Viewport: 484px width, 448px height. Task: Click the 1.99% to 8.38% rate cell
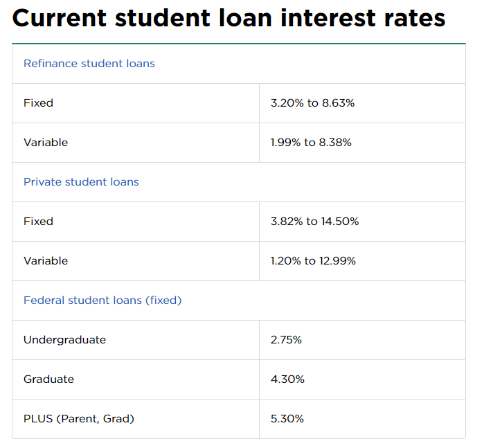(x=311, y=143)
